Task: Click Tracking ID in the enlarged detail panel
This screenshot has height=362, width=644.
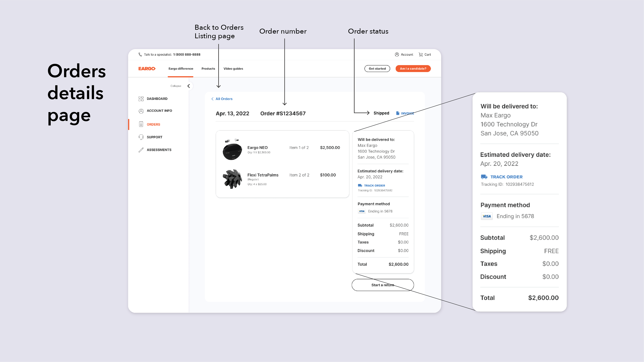Action: 507,184
